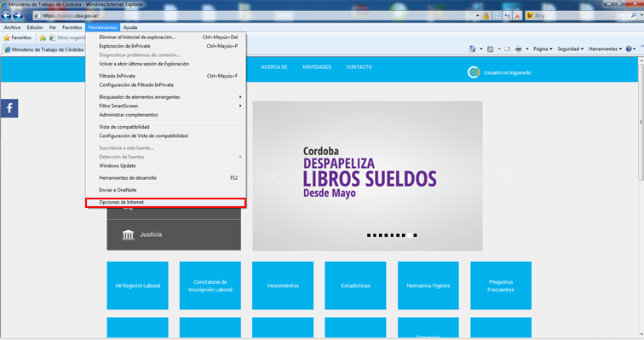Viewport: 644px width, 340px height.
Task: Click the Justicia building icon
Action: [128, 235]
